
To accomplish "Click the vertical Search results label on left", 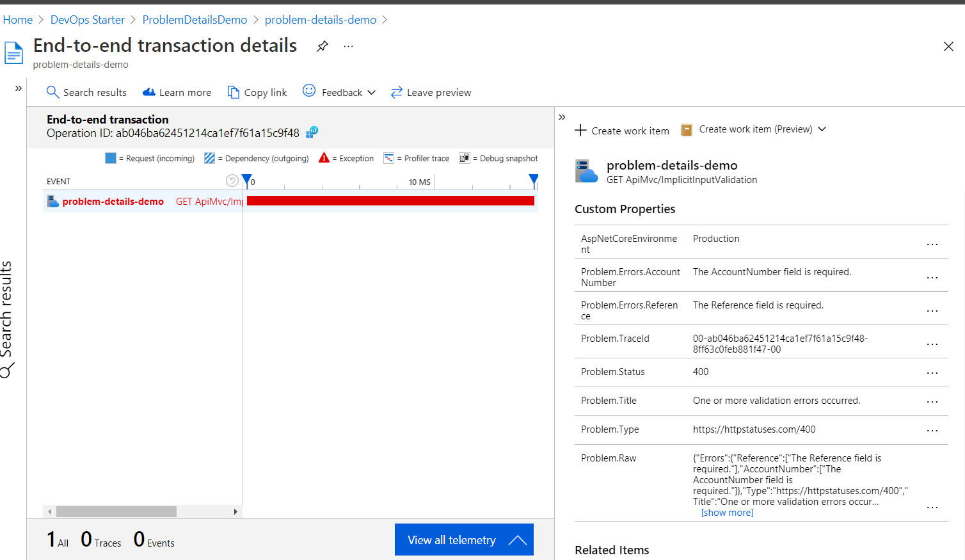I will (x=6, y=318).
